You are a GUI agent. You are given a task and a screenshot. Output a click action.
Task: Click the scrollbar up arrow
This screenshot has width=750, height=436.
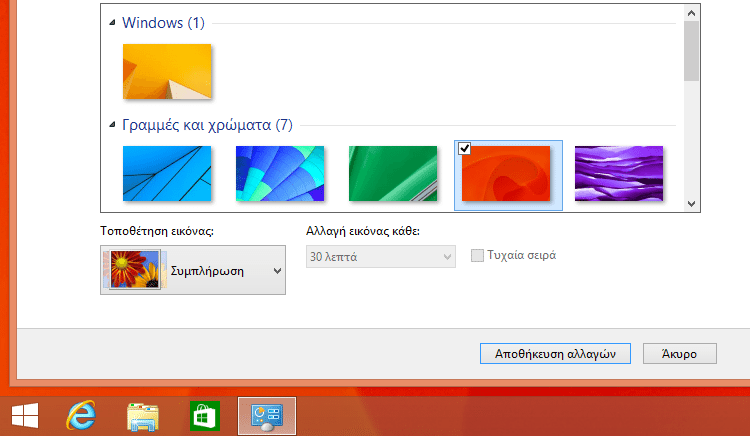[691, 13]
